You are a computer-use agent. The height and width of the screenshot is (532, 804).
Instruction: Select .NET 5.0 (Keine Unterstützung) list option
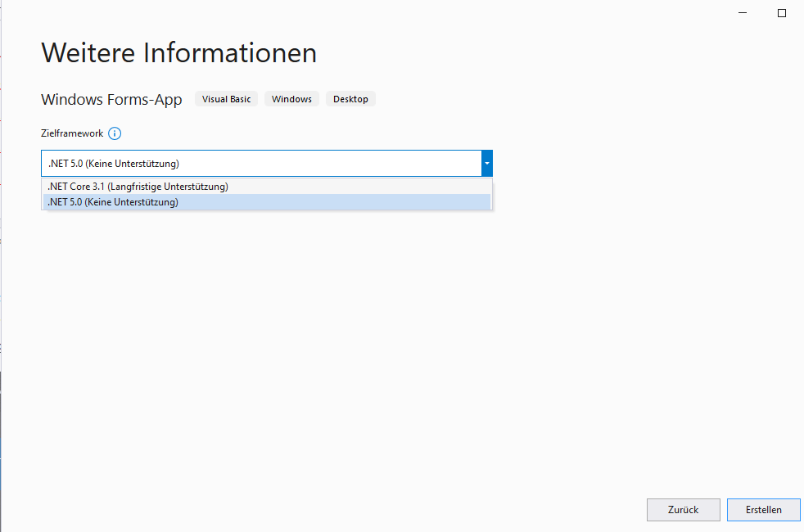(x=267, y=202)
